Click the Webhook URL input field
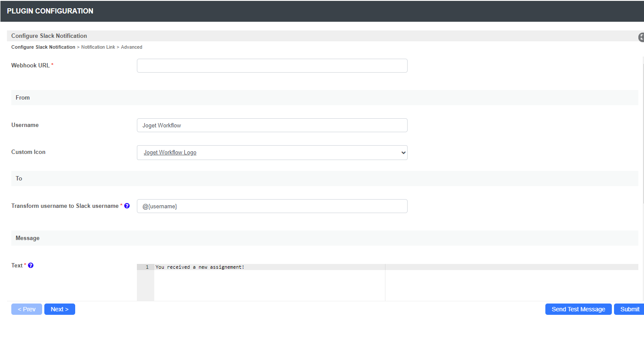 [272, 66]
